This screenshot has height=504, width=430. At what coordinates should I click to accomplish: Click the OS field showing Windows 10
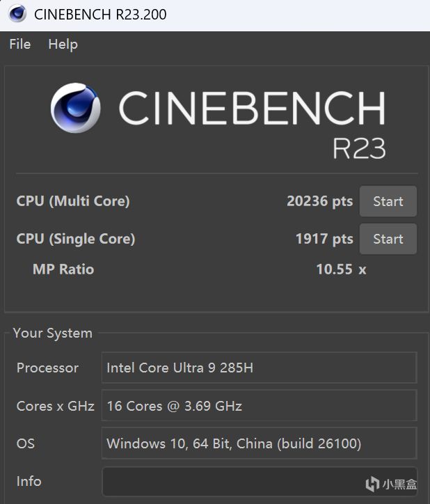[259, 443]
